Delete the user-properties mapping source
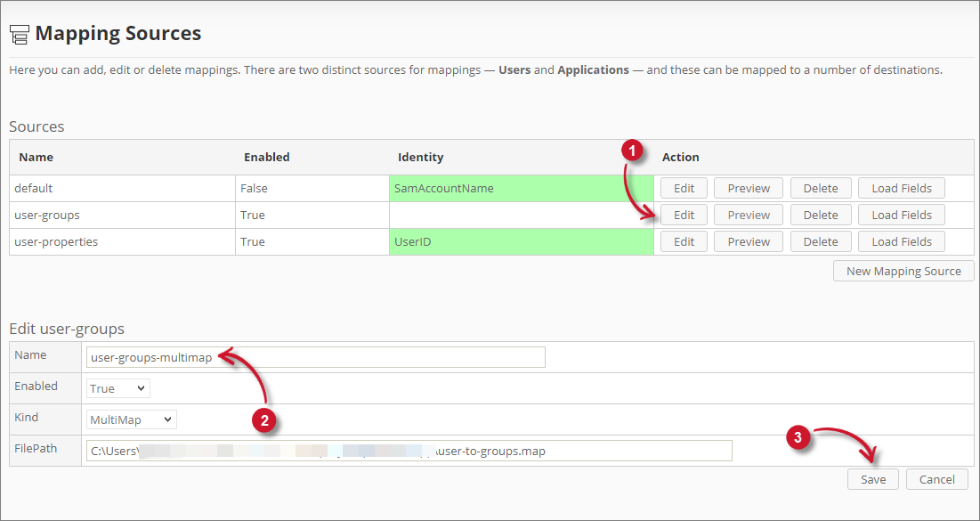980x521 pixels. pyautogui.click(x=821, y=241)
